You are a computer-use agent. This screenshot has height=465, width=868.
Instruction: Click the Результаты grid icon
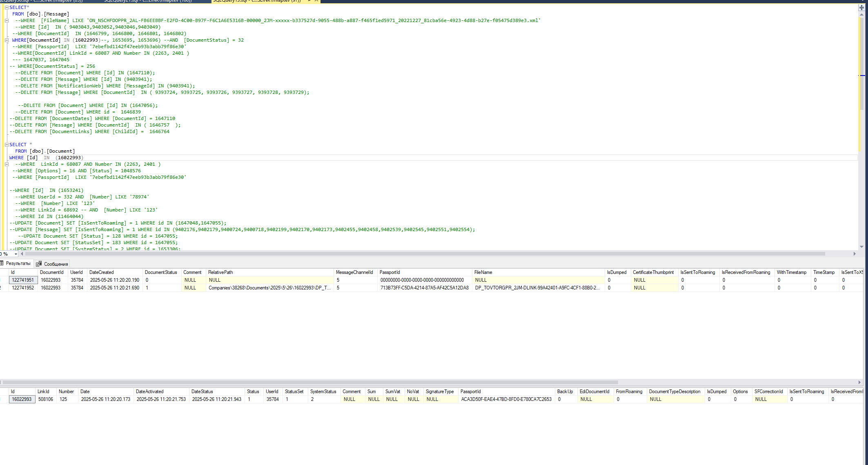[2, 263]
